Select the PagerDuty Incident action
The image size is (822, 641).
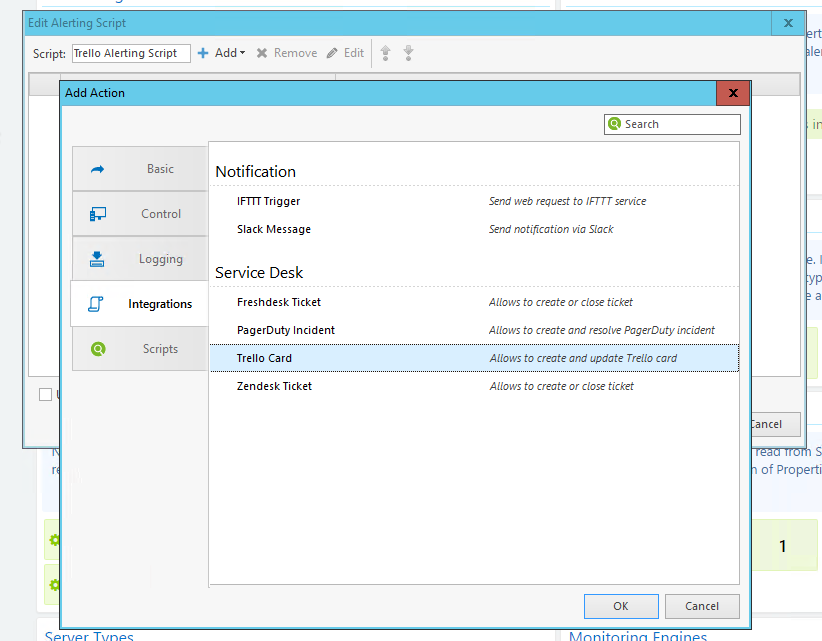[474, 330]
